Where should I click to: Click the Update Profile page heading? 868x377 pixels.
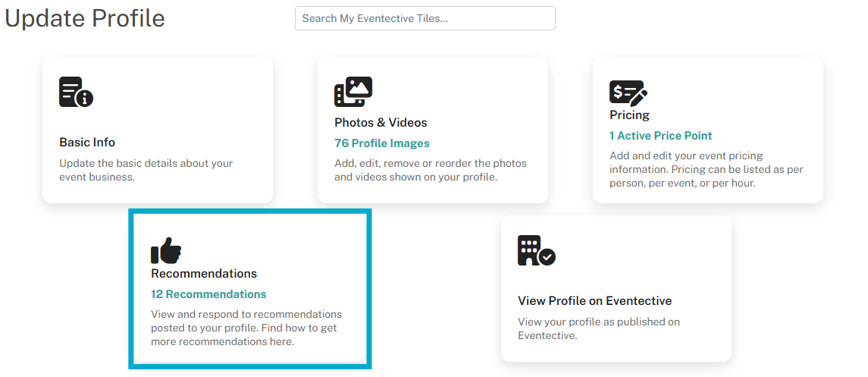click(x=85, y=18)
